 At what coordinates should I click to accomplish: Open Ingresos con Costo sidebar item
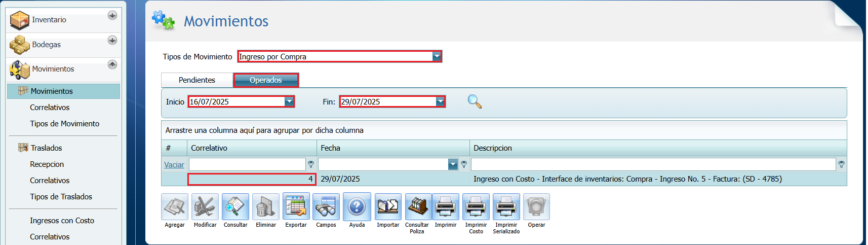pyautogui.click(x=62, y=221)
